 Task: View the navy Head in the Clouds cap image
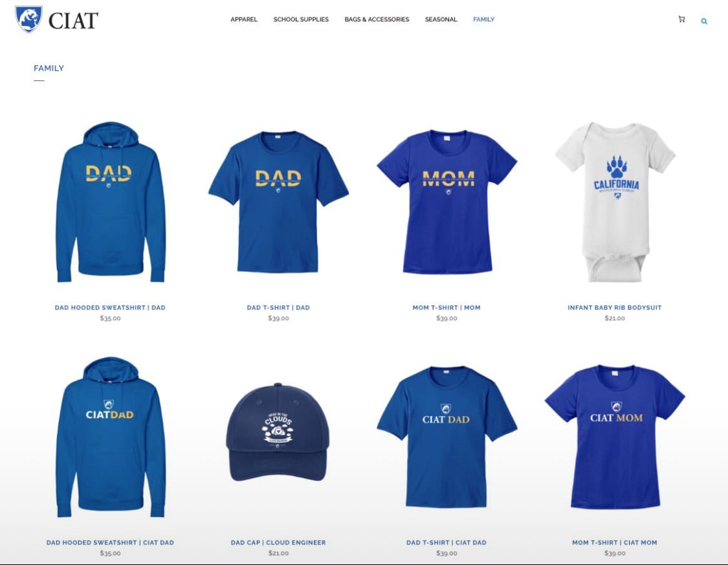click(x=278, y=432)
